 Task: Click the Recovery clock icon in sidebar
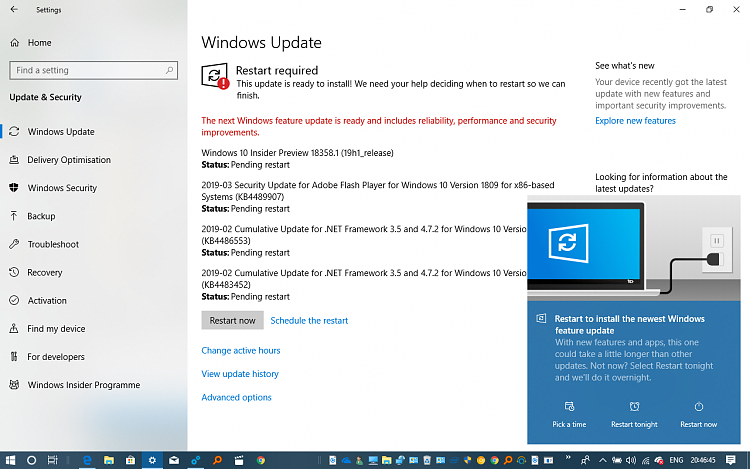(x=14, y=272)
